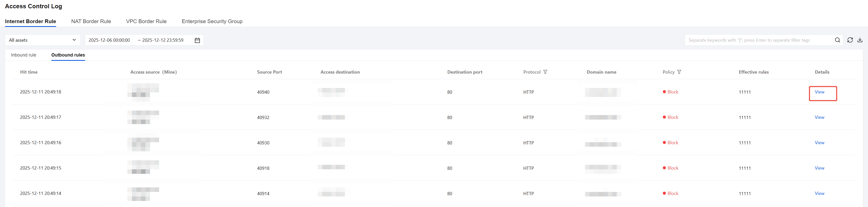Click the Access destination column header

point(340,72)
